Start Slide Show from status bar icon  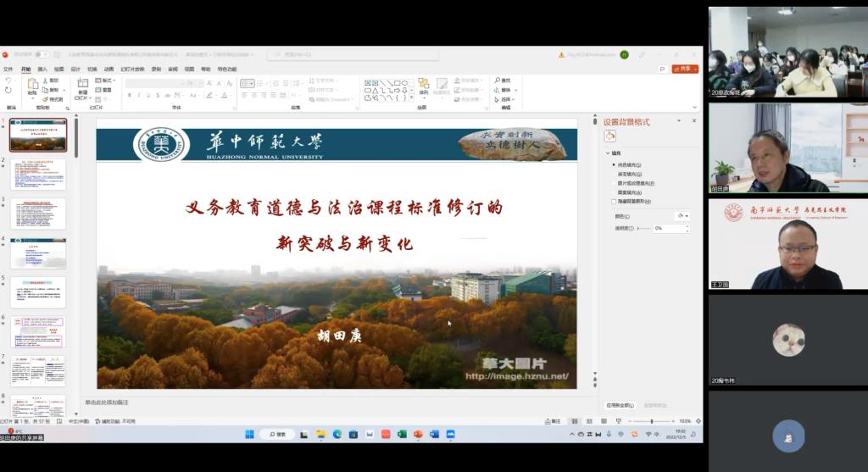[x=618, y=421]
